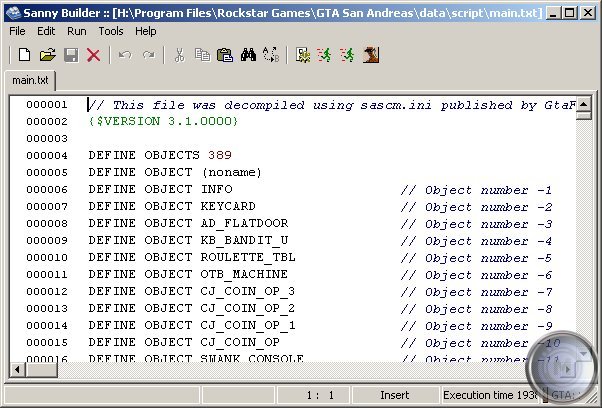Cut selection with the scissors icon
This screenshot has width=602, height=408.
click(179, 55)
